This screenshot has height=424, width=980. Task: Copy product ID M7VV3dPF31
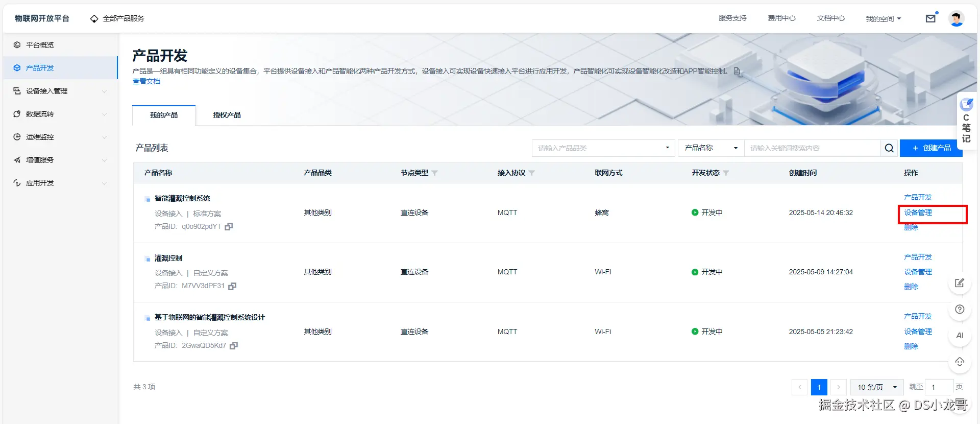tap(232, 286)
